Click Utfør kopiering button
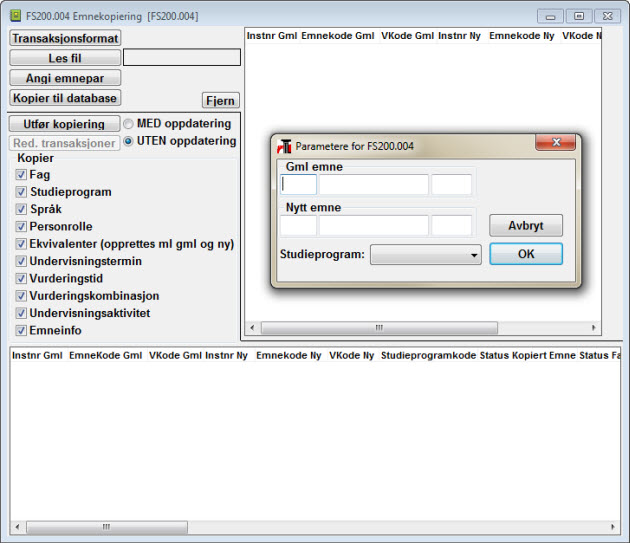The width and height of the screenshot is (630, 543). 64,124
